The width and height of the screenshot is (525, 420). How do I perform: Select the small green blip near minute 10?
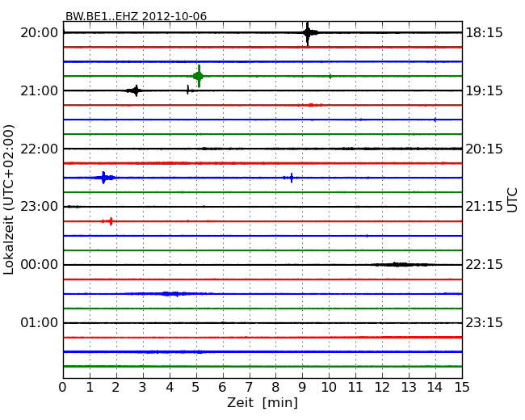[x=330, y=77]
